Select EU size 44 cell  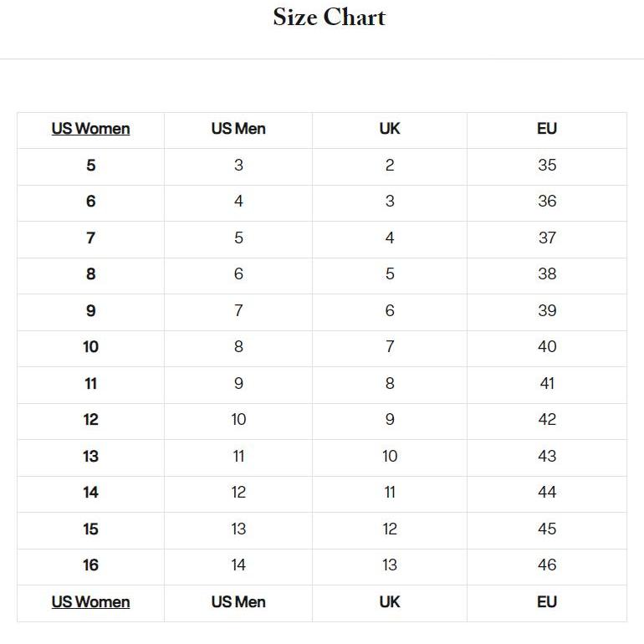coord(547,493)
